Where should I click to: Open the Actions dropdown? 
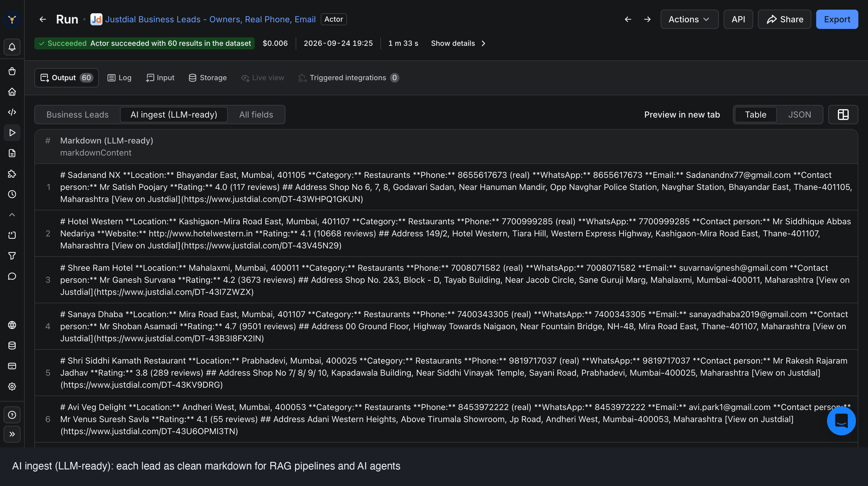(x=689, y=19)
